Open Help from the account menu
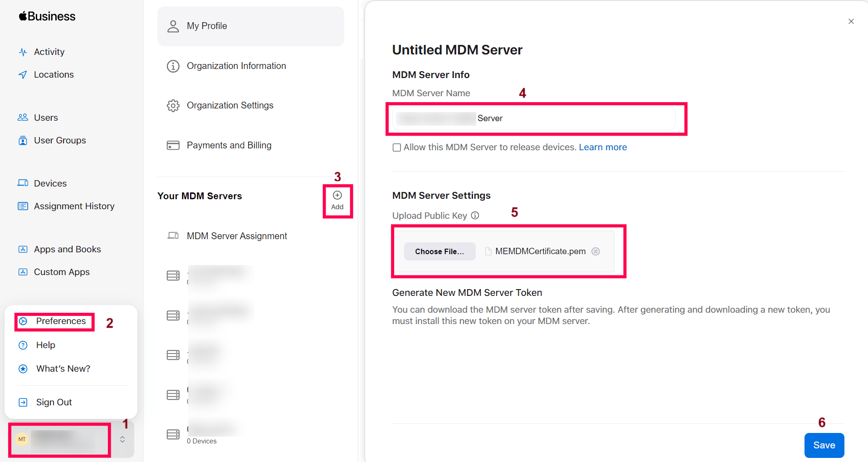This screenshot has width=868, height=462. tap(46, 345)
